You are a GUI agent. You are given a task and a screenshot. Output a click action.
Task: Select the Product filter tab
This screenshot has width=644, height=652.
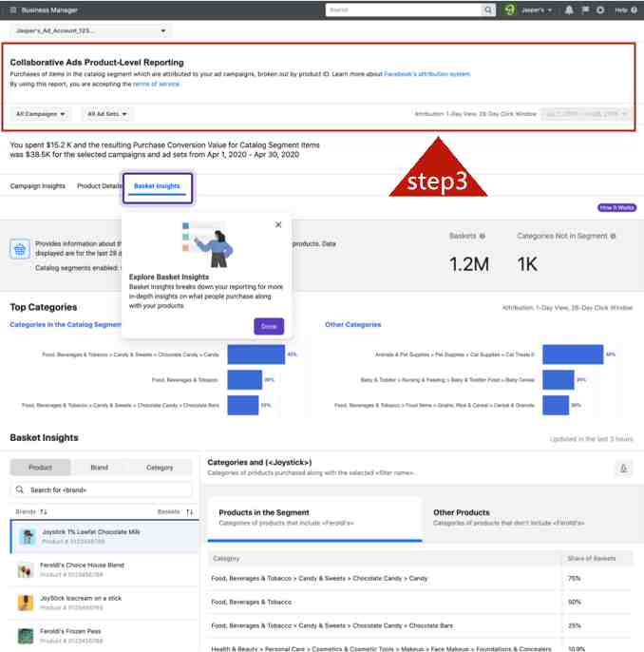pos(40,468)
